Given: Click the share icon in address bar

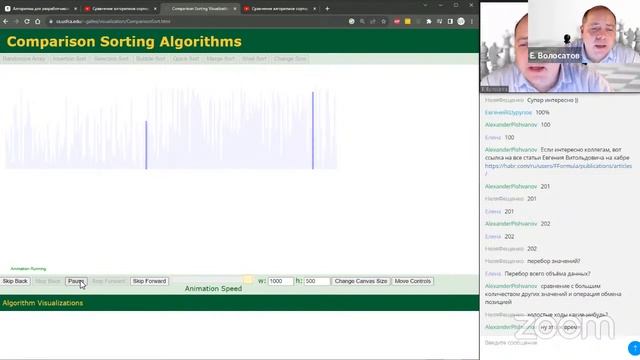Looking at the screenshot, I should (373, 21).
